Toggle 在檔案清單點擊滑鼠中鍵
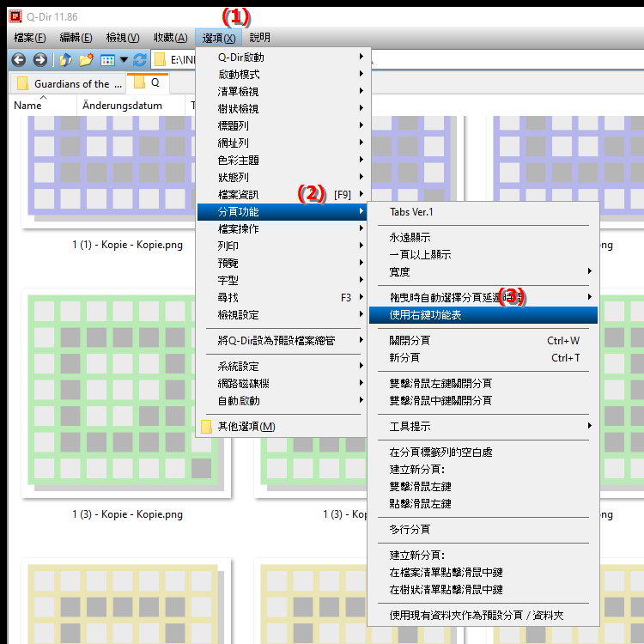Image resolution: width=644 pixels, height=644 pixels. point(483,573)
